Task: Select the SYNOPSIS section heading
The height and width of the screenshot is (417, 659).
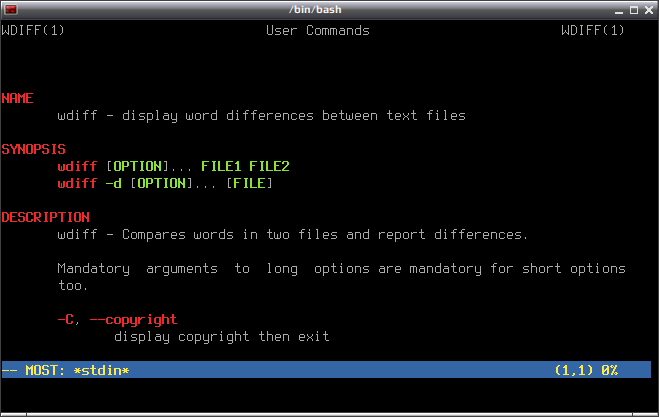Action: pyautogui.click(x=33, y=149)
